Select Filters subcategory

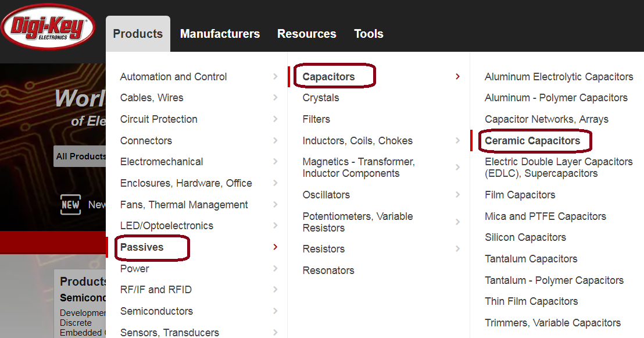click(316, 119)
